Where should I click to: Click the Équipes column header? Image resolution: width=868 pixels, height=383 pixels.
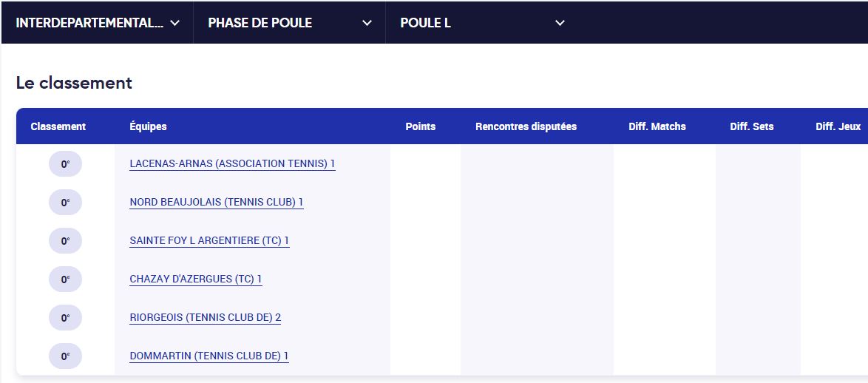148,126
